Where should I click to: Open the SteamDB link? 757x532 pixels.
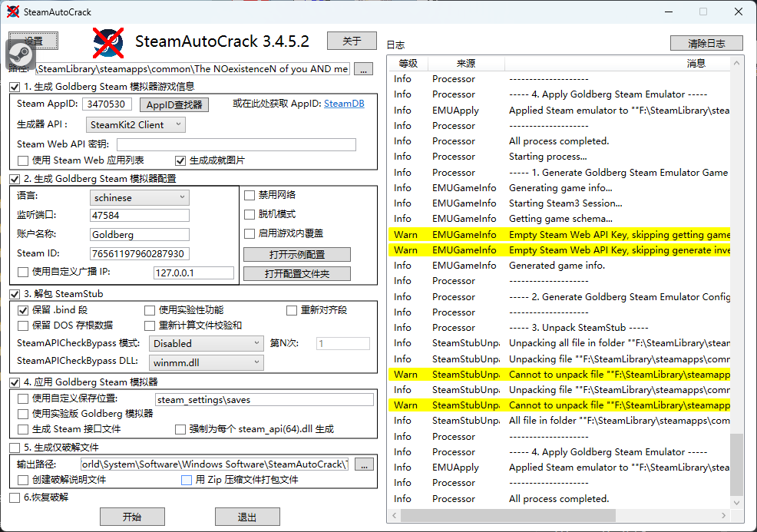(x=344, y=104)
